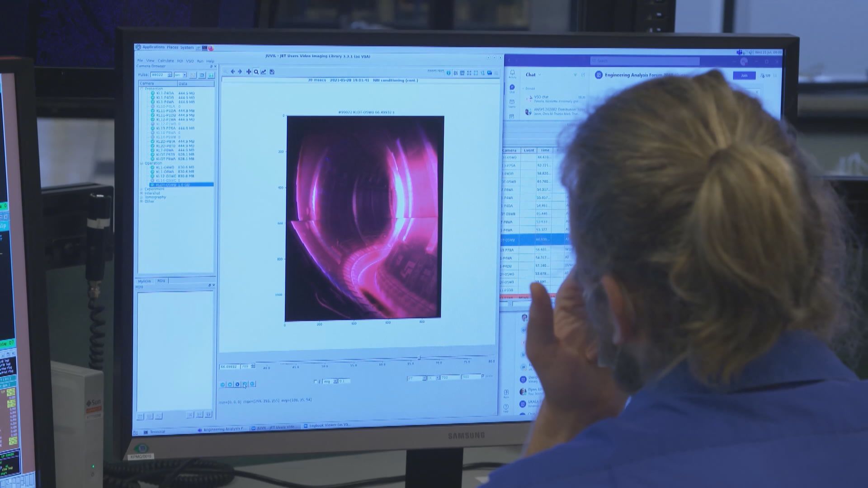Select the pan (cross arrows) tool
Image resolution: width=868 pixels, height=488 pixels.
[x=248, y=72]
